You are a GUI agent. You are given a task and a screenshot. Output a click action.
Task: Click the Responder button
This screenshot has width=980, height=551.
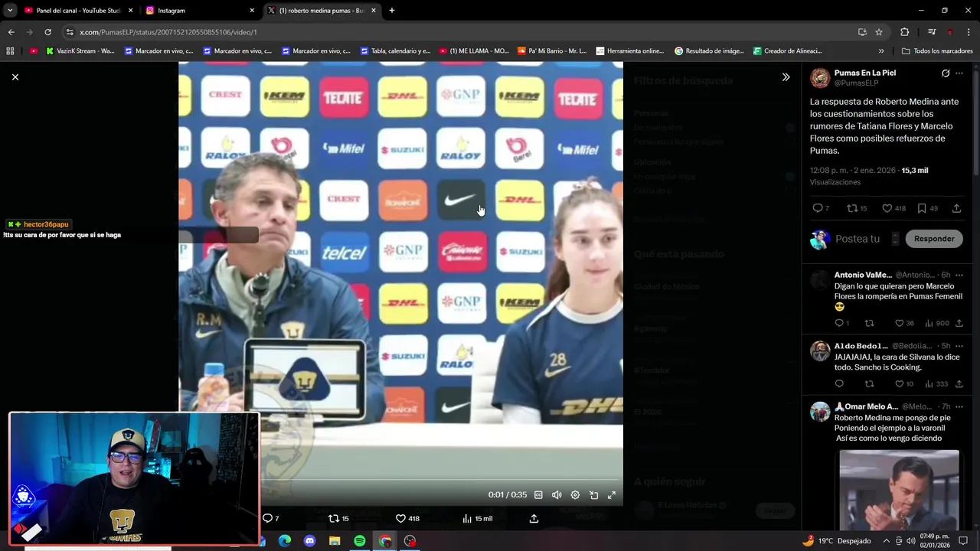click(934, 239)
